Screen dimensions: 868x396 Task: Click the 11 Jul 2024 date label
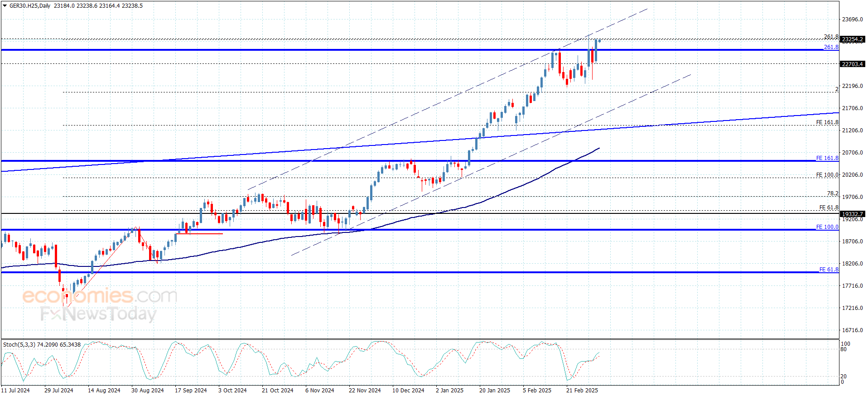pyautogui.click(x=15, y=391)
